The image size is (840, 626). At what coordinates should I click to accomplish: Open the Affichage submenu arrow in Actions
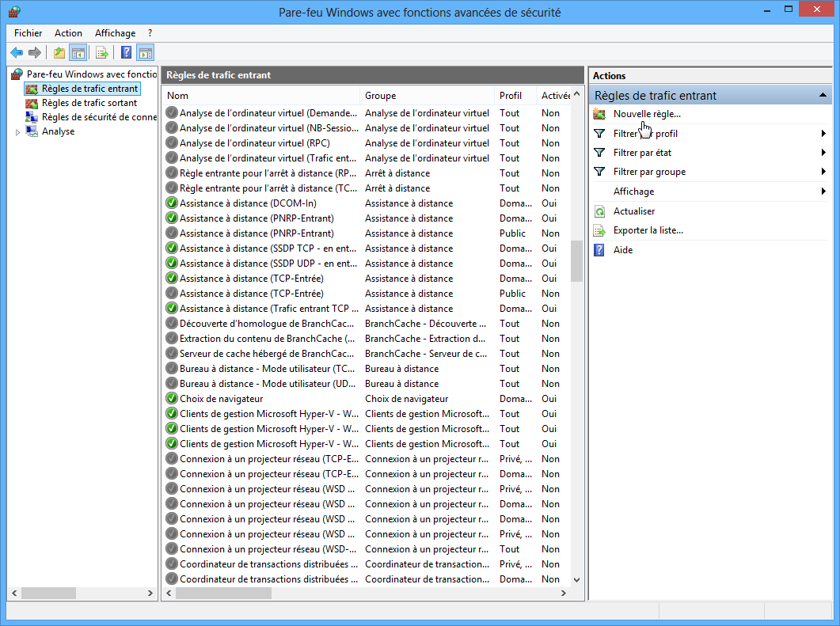tap(823, 192)
